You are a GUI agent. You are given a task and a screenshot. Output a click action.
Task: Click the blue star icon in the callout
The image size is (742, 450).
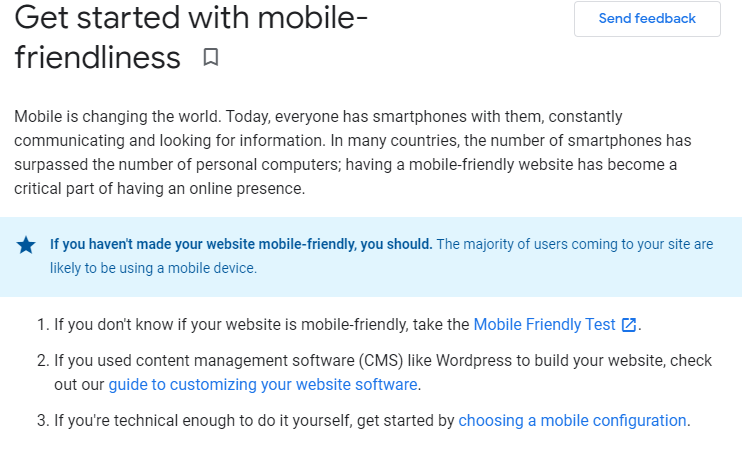click(26, 245)
